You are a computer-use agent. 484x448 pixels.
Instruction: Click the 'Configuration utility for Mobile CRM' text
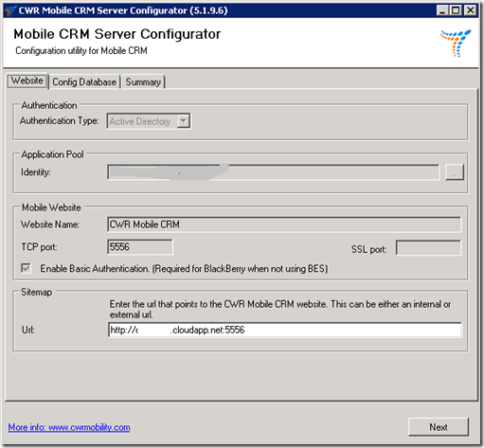(x=81, y=50)
